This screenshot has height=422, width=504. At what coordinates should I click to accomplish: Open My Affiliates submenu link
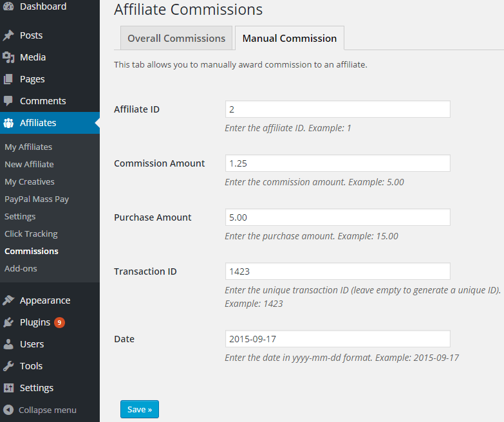click(28, 147)
